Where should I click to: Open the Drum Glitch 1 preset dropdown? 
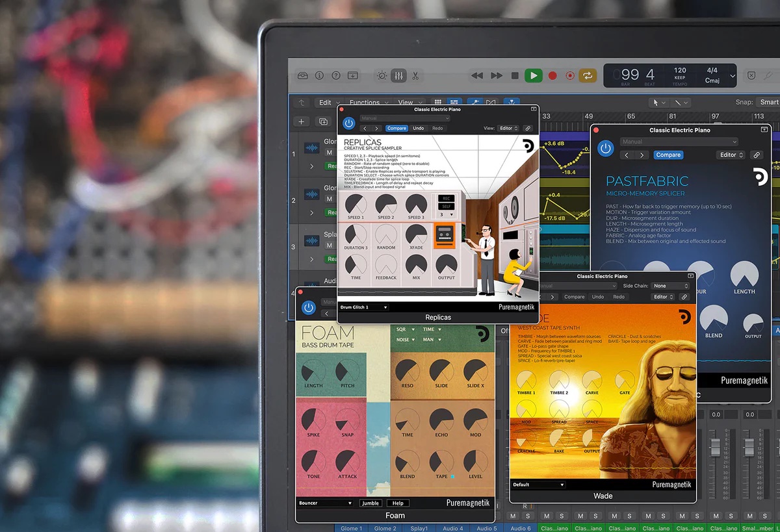pyautogui.click(x=364, y=307)
